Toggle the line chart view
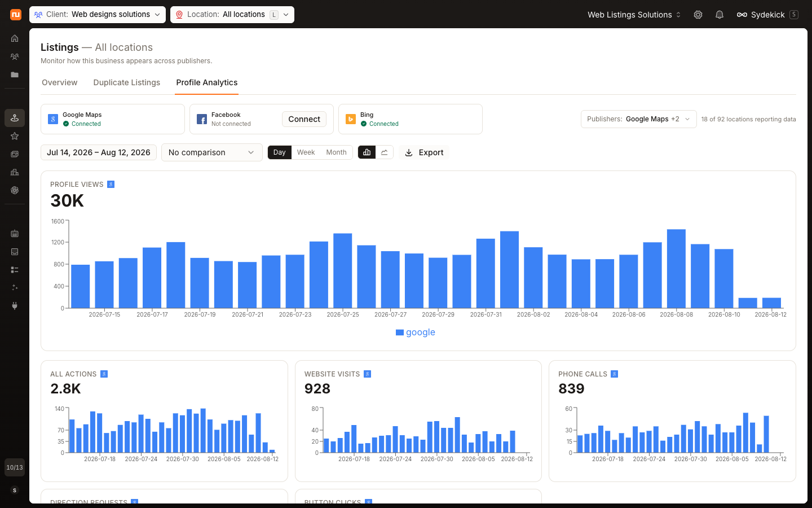 [x=385, y=152]
